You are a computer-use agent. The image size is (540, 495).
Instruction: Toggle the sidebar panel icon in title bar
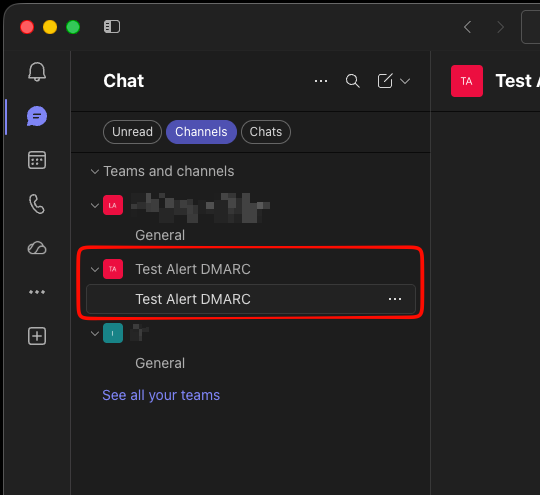pos(112,27)
